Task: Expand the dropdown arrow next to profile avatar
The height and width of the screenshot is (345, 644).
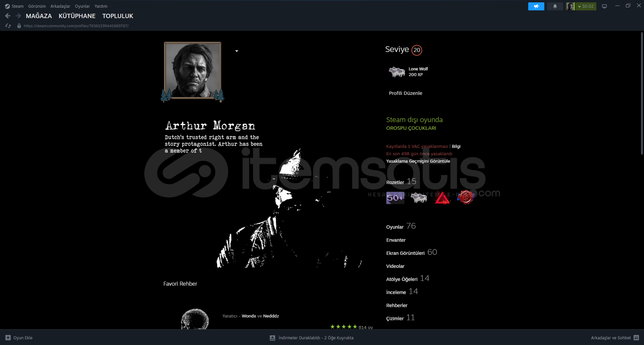Action: point(237,51)
